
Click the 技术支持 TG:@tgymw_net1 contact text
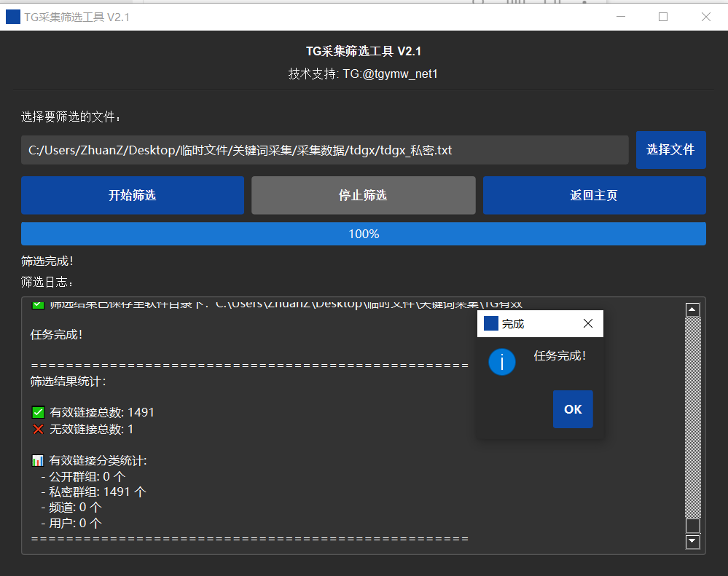(x=363, y=74)
